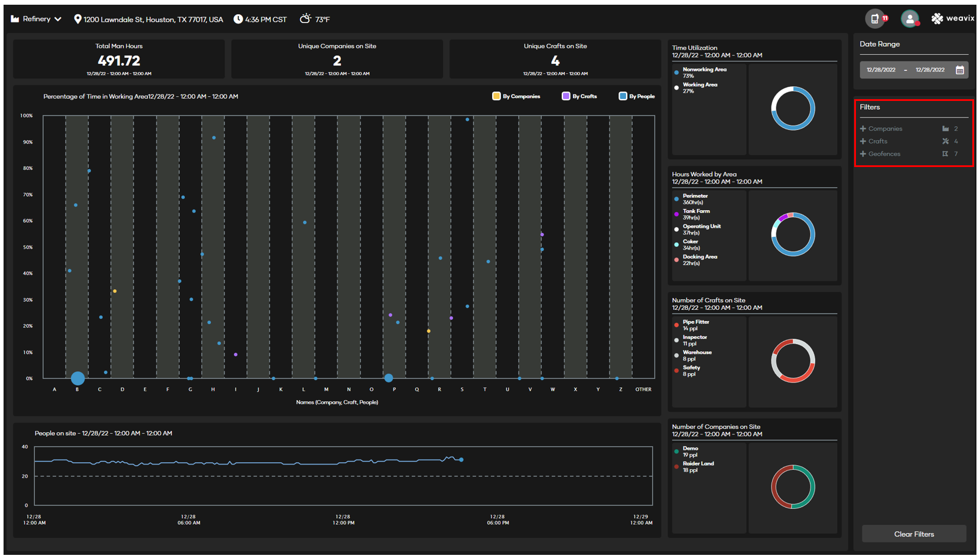Click the Hours Worked by Area donut chart

(793, 234)
